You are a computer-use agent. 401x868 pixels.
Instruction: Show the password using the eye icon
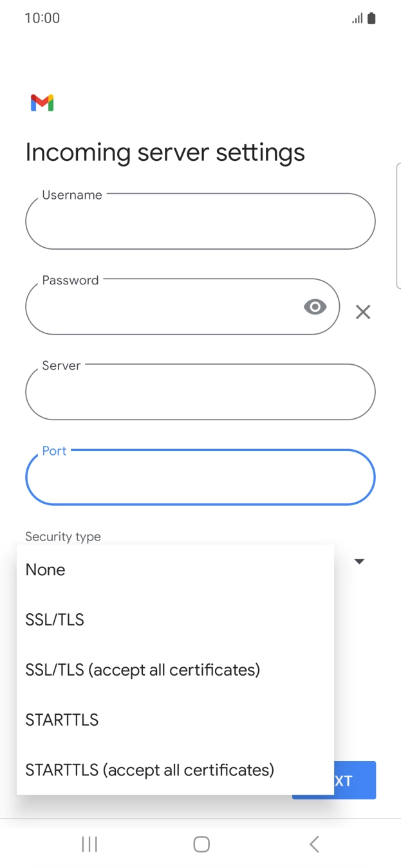coord(315,307)
